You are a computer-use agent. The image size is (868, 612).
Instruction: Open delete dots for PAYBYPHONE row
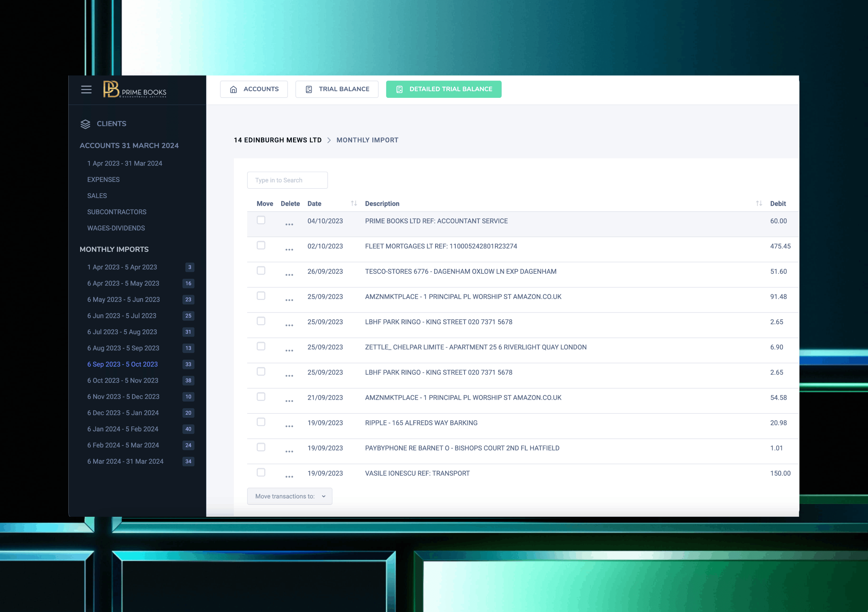[x=289, y=452]
